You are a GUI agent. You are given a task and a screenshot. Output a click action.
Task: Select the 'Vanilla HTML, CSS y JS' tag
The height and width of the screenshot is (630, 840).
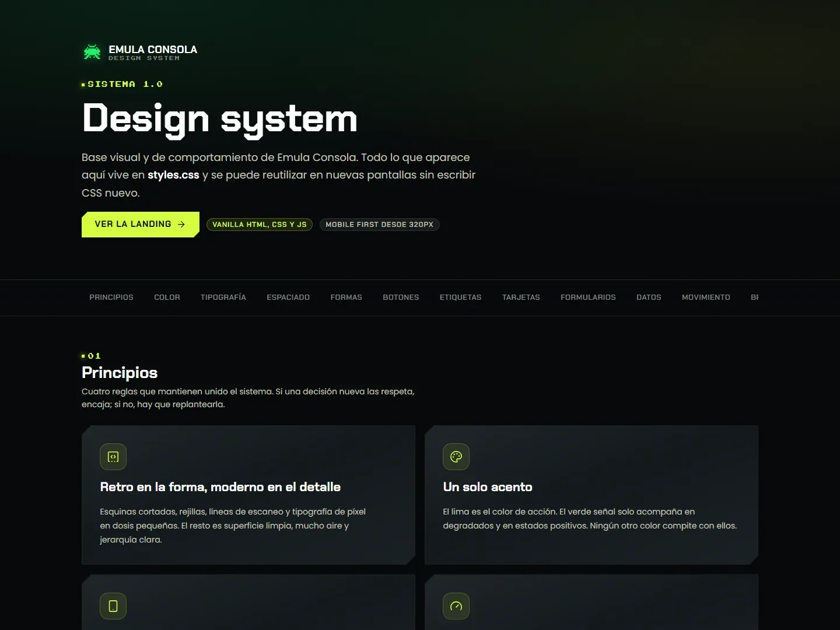(260, 225)
